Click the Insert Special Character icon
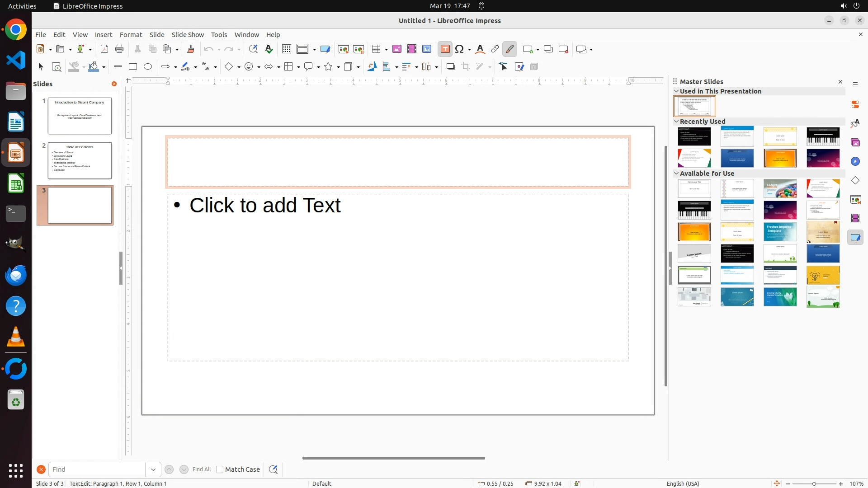The image size is (868, 488). point(460,49)
